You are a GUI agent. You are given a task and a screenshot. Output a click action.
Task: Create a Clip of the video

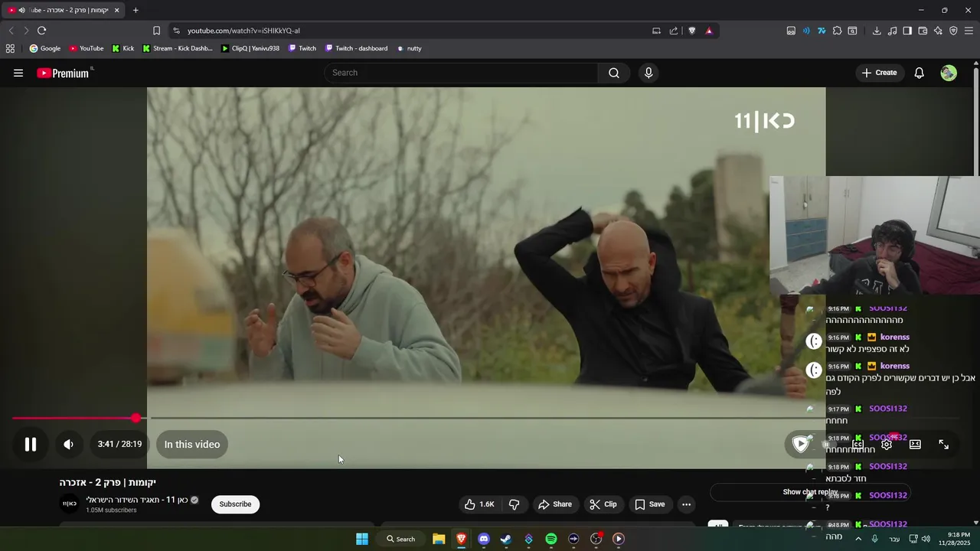click(603, 504)
